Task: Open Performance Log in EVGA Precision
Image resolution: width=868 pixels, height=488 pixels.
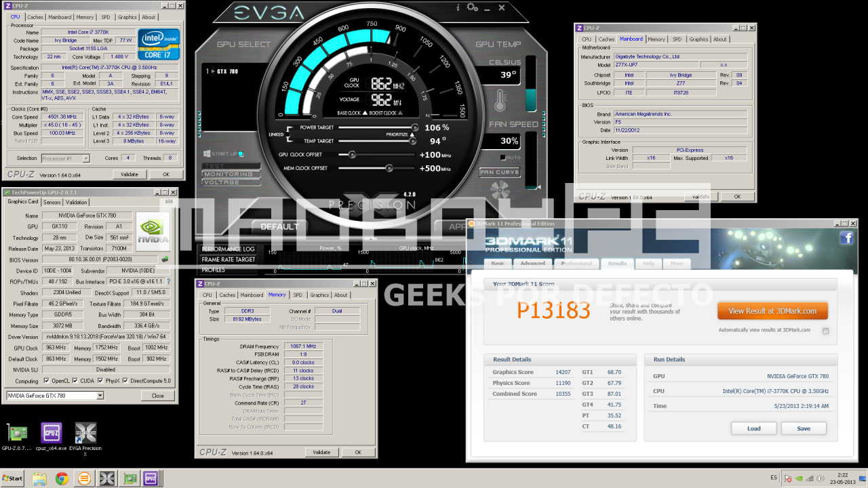Action: coord(229,249)
